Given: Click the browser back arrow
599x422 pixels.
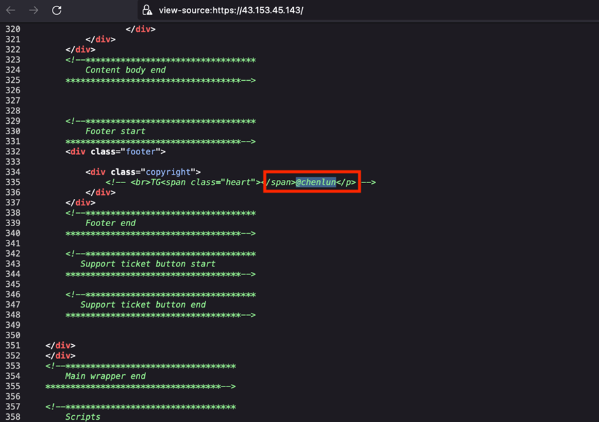Looking at the screenshot, I should 11,10.
